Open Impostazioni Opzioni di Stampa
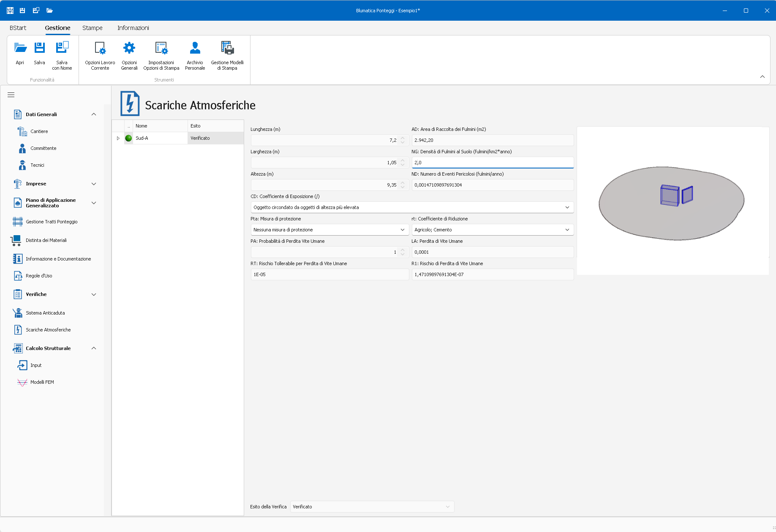Viewport: 776px width, 532px height. point(161,48)
